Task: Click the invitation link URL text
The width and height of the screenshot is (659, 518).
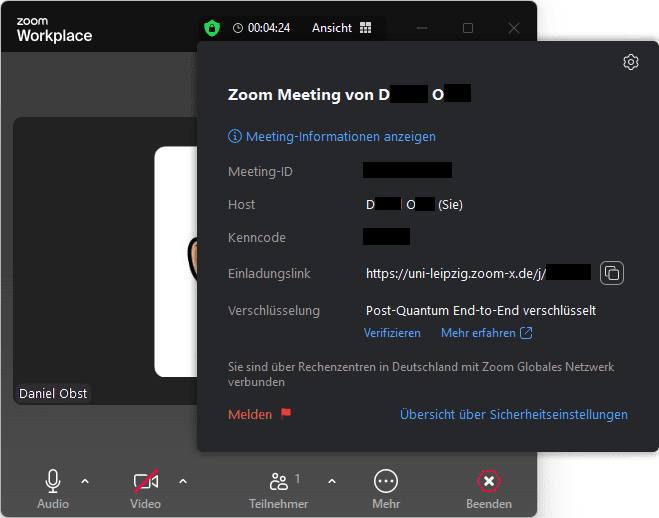Action: tap(456, 273)
